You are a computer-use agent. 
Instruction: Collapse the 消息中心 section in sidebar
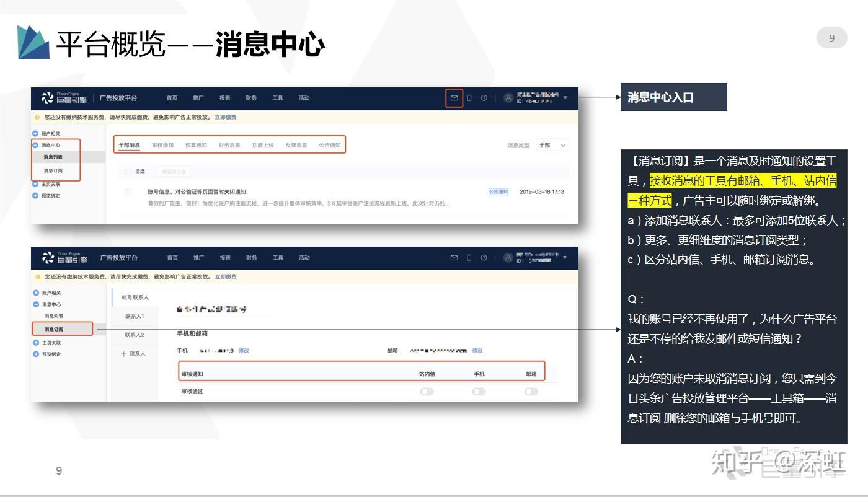pyautogui.click(x=35, y=146)
